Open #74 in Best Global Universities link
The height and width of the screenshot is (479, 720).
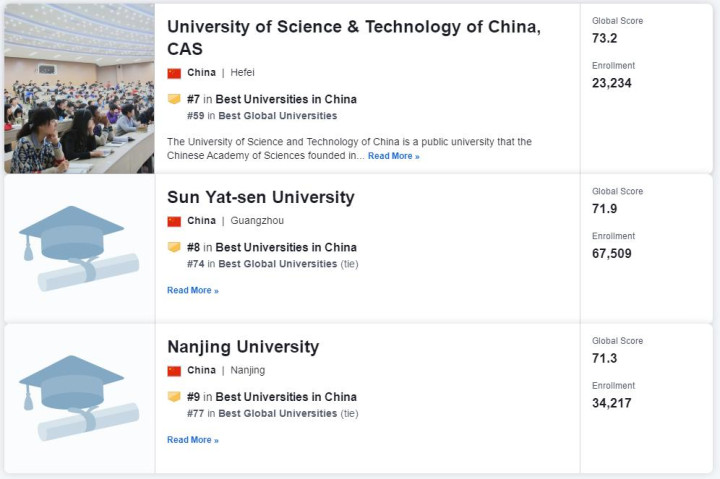coord(262,264)
